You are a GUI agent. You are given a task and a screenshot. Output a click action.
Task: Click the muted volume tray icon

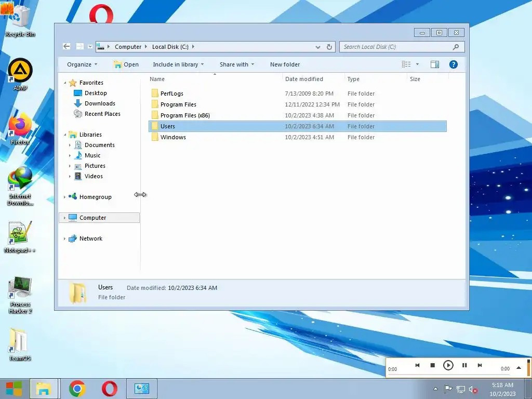click(x=473, y=390)
